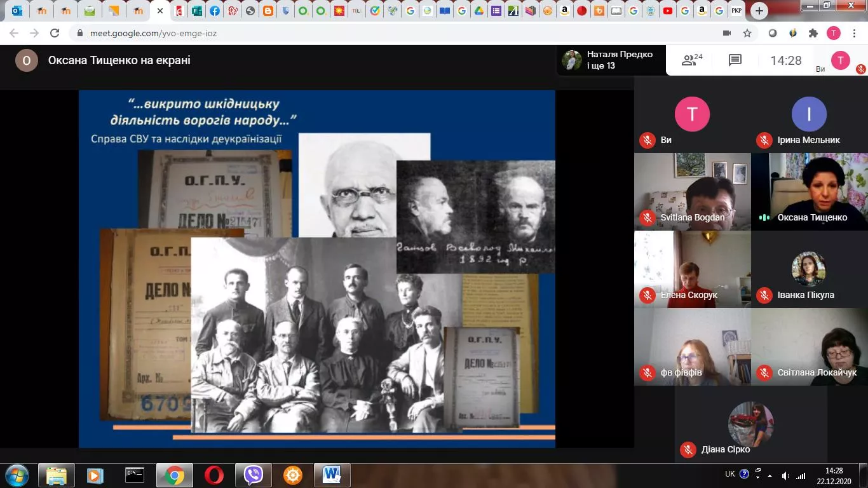Bookmark this page with the star icon
Viewport: 868px width, 488px height.
pyautogui.click(x=747, y=33)
